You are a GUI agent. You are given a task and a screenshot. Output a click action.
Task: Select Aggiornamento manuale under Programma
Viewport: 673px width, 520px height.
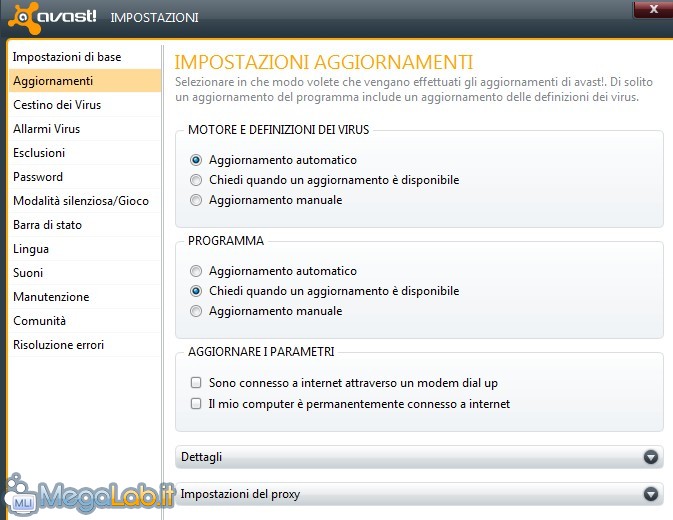tap(196, 311)
